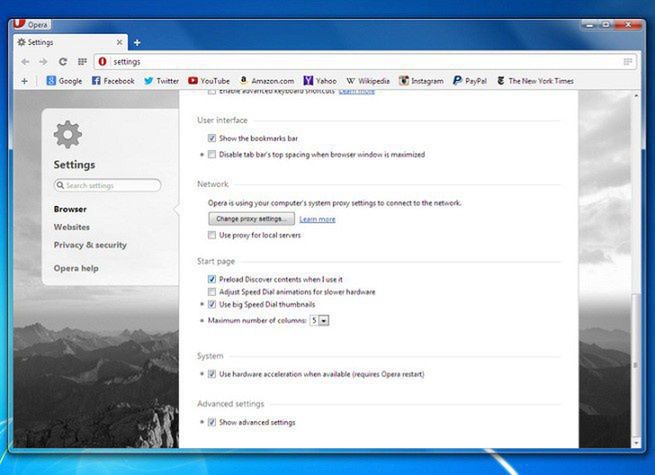Click the page scrollbar's up arrow

(x=636, y=96)
